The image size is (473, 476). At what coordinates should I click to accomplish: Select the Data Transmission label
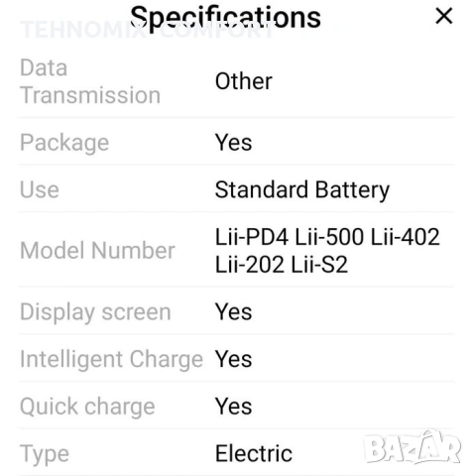tap(90, 81)
